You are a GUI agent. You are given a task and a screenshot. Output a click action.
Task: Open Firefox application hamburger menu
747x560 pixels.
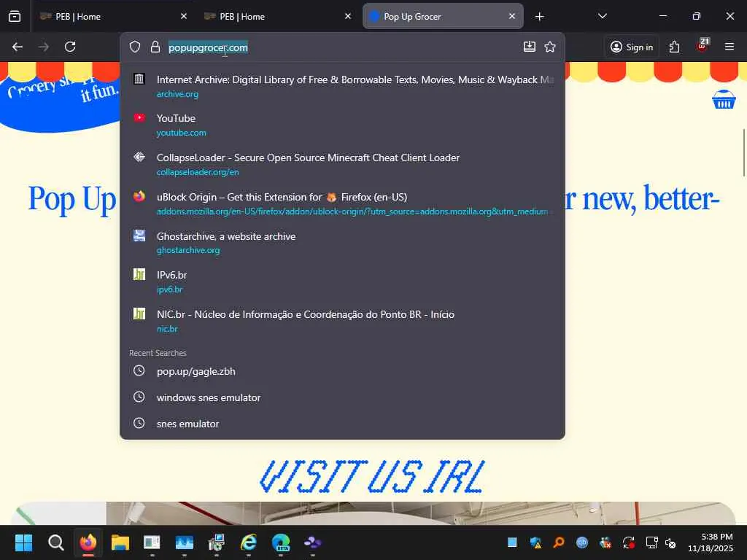729,47
